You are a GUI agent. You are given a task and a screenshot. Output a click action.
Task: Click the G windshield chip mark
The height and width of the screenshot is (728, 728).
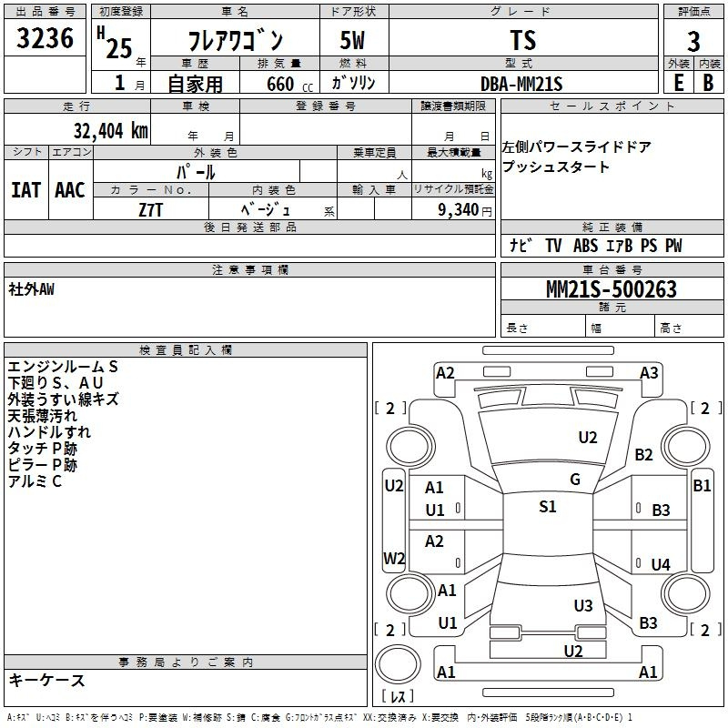tap(575, 479)
